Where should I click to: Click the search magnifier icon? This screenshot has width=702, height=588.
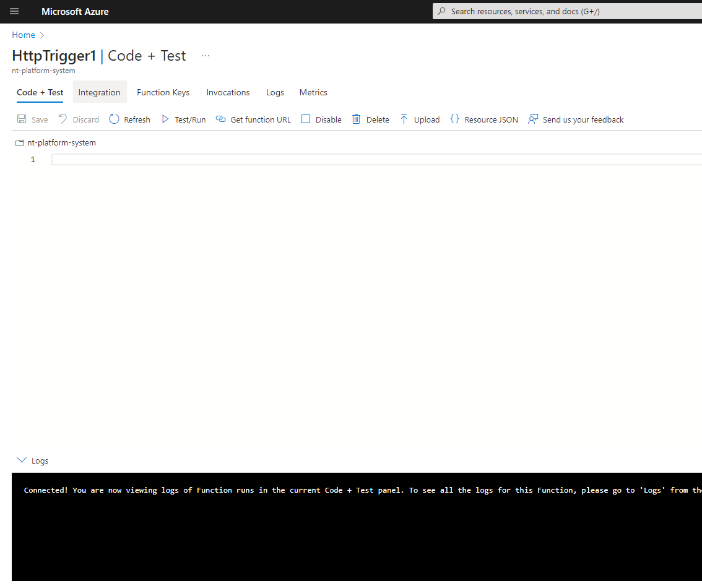coord(442,11)
